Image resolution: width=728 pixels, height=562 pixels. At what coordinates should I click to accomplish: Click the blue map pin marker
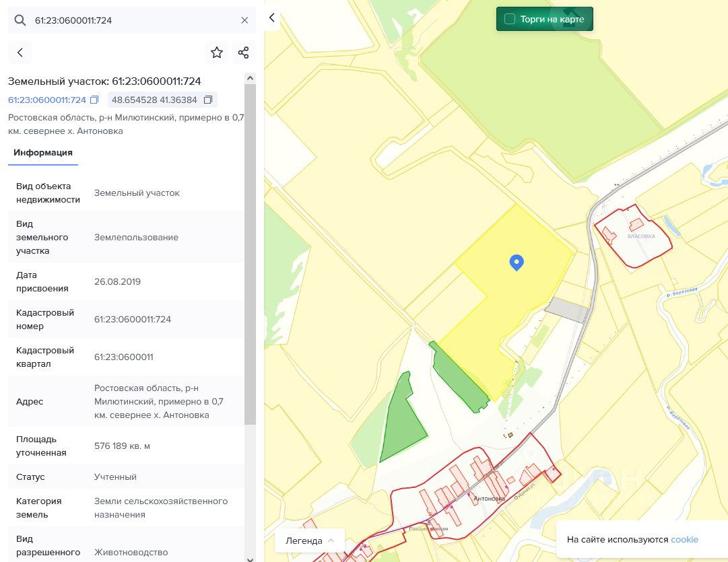(x=517, y=262)
